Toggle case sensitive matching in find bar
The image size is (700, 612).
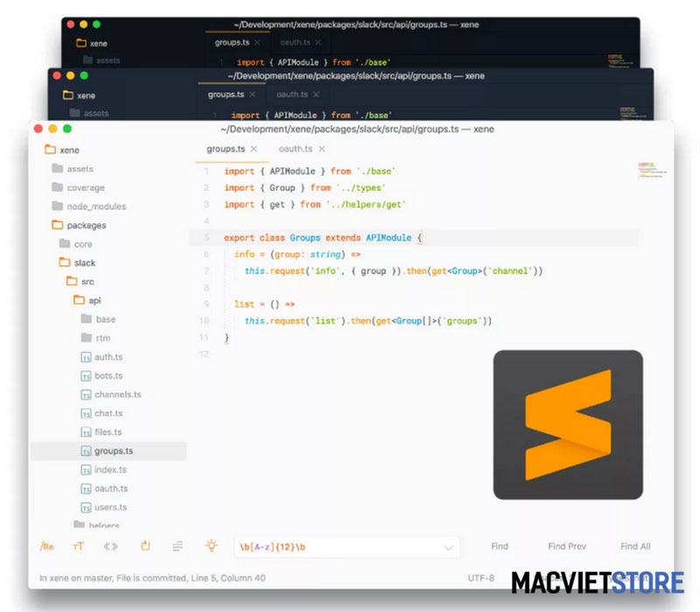tap(78, 546)
